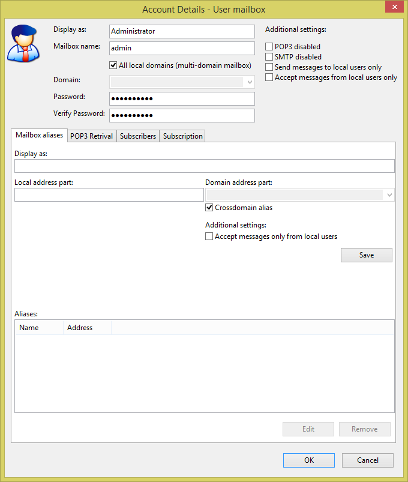The image size is (408, 482).
Task: Focus the Mailbox name field
Action: click(182, 48)
